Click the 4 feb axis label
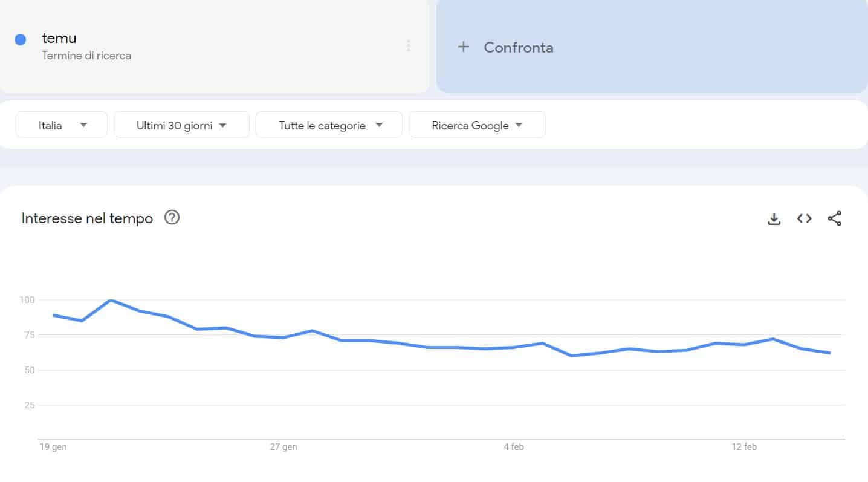 (x=513, y=447)
